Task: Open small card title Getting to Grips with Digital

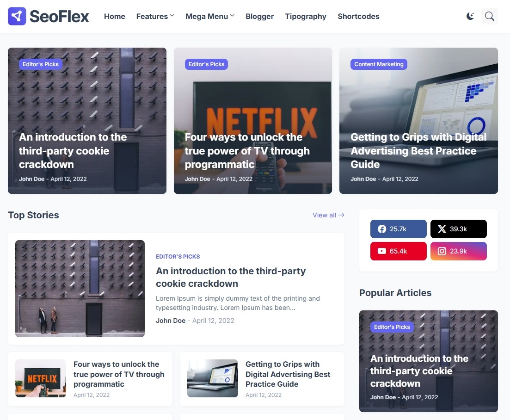Action: [x=288, y=374]
